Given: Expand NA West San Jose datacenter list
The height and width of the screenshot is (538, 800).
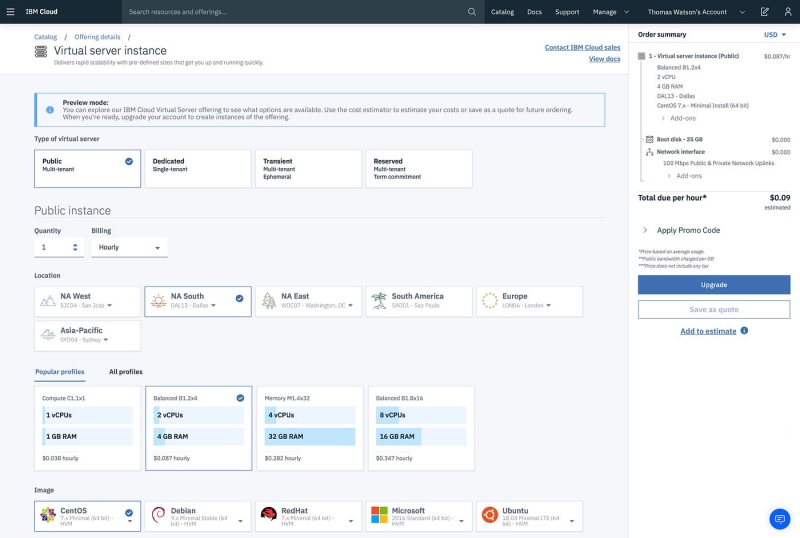Looking at the screenshot, I should pyautogui.click(x=109, y=306).
